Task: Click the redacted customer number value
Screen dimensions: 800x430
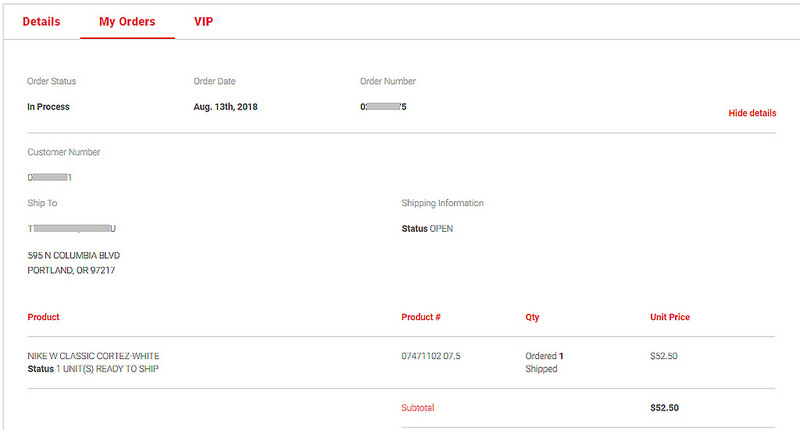Action: (x=50, y=177)
